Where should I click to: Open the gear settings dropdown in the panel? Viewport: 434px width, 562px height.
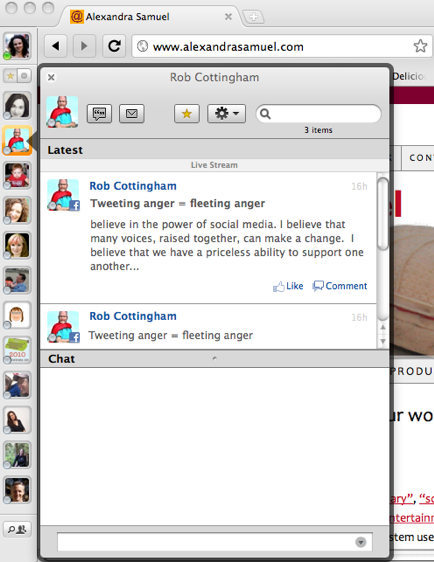coord(226,114)
